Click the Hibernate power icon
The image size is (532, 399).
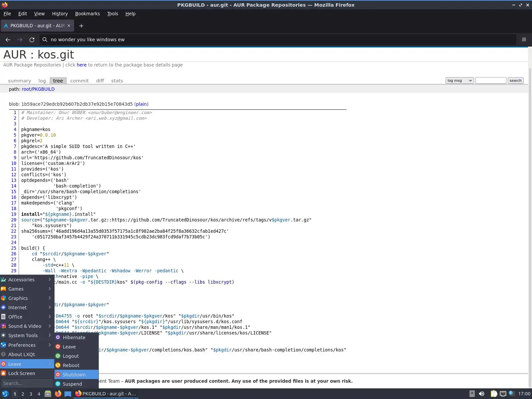click(58, 337)
